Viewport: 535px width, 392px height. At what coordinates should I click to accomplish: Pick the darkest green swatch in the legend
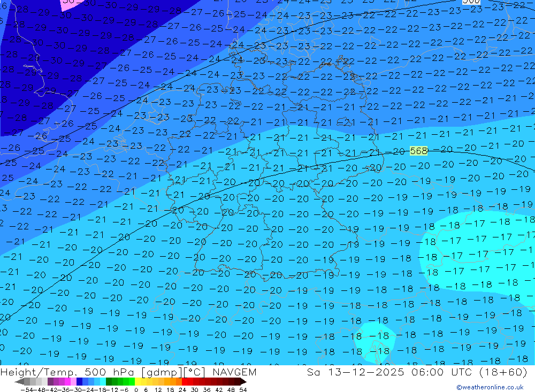pyautogui.click(x=109, y=382)
